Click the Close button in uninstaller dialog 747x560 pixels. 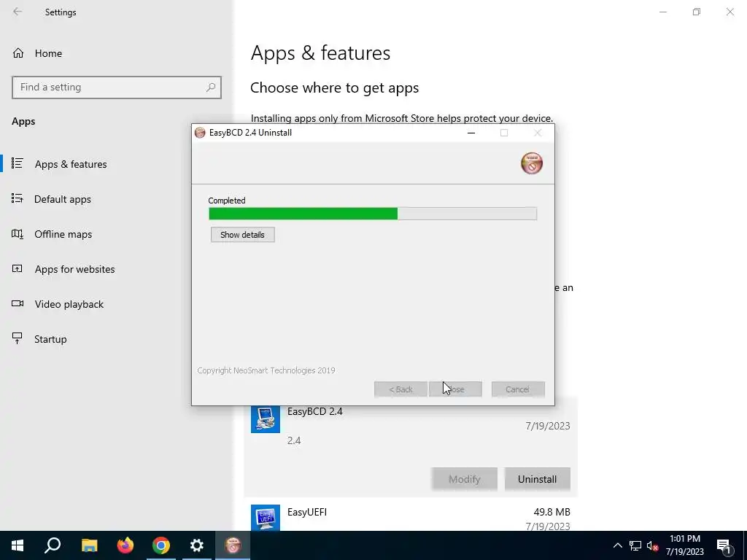point(455,389)
